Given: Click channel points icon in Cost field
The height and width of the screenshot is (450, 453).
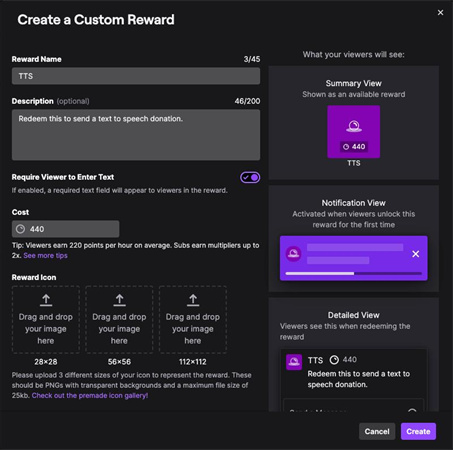Looking at the screenshot, I should (21, 229).
